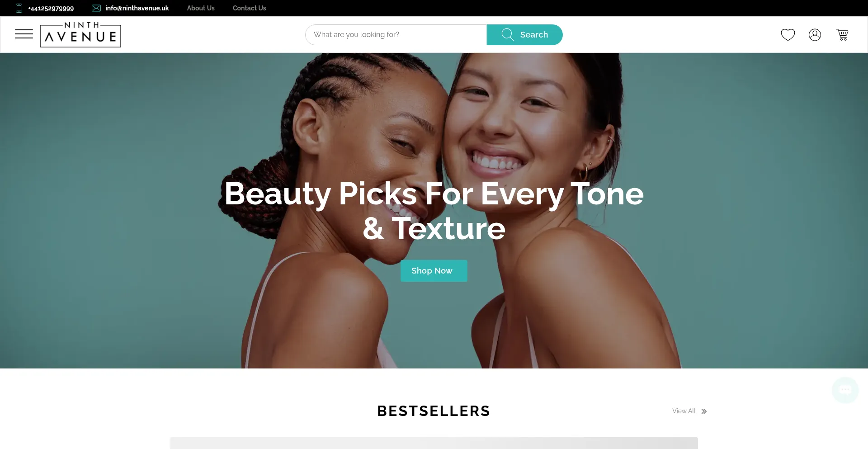Viewport: 868px width, 449px height.
Task: Open the wishlist heart icon
Action: pos(788,35)
